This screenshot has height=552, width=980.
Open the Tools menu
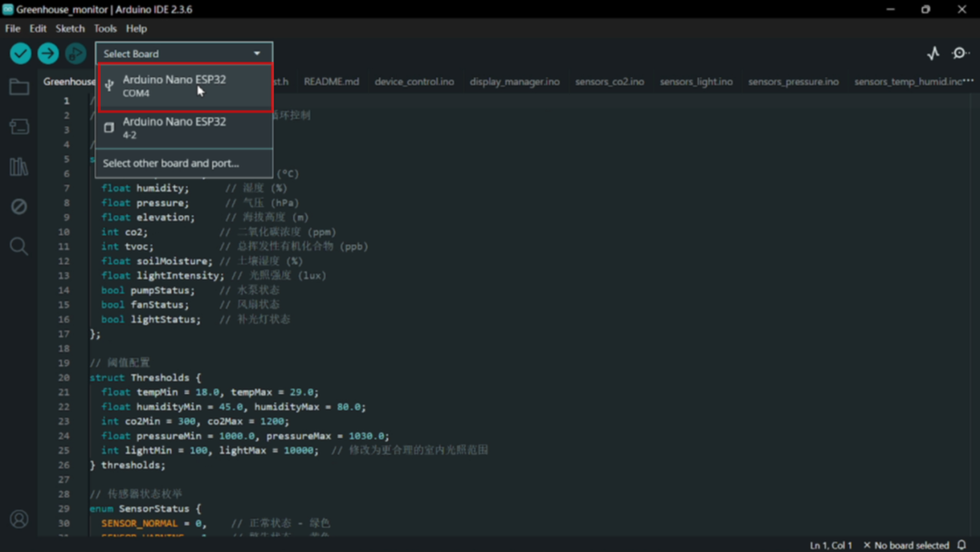[104, 28]
